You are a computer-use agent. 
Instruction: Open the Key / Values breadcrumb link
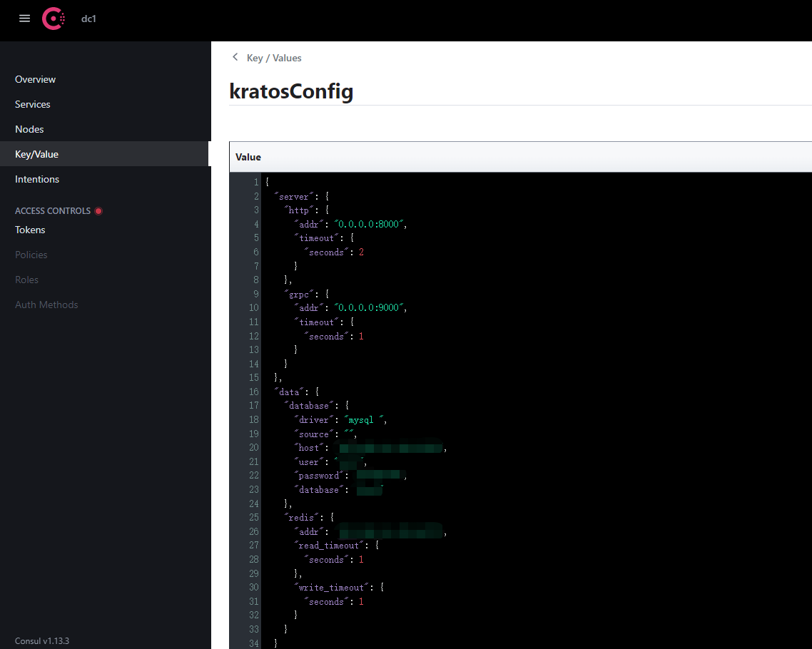pos(275,58)
